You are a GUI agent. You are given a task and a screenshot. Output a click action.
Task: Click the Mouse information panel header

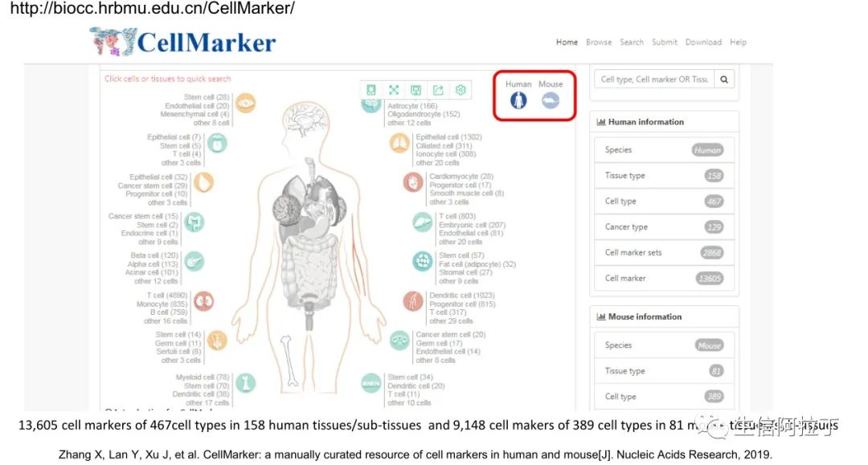664,316
